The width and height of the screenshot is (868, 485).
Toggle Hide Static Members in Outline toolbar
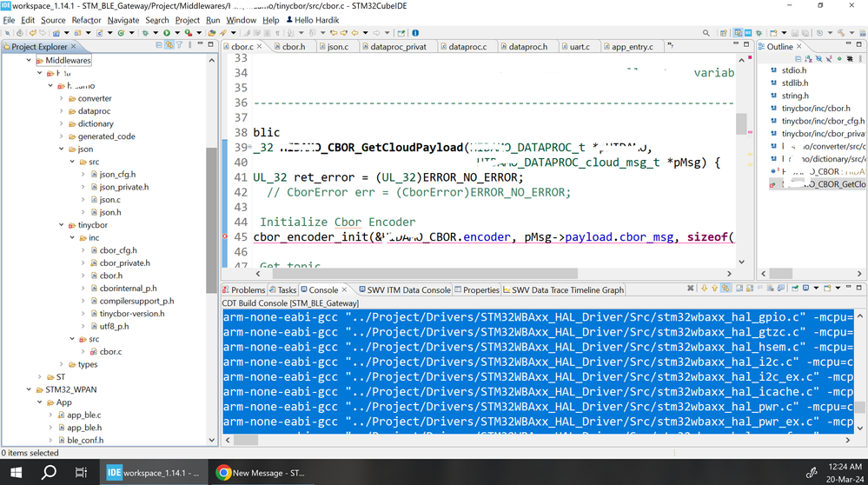click(829, 59)
